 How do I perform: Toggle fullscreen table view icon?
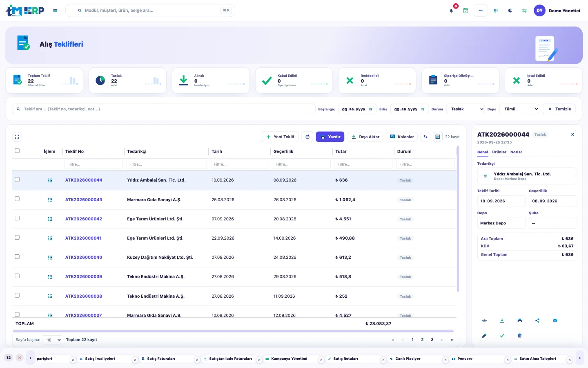[x=17, y=137]
